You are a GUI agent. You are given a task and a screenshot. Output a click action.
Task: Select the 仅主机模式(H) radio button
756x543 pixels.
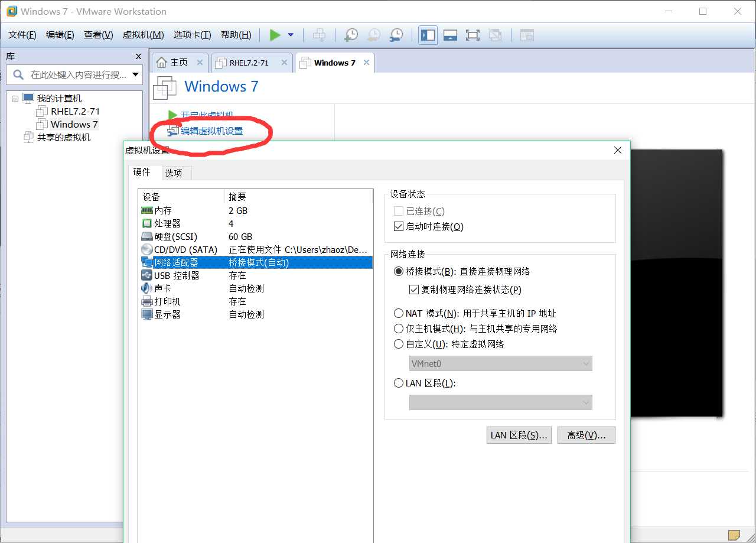pos(399,329)
